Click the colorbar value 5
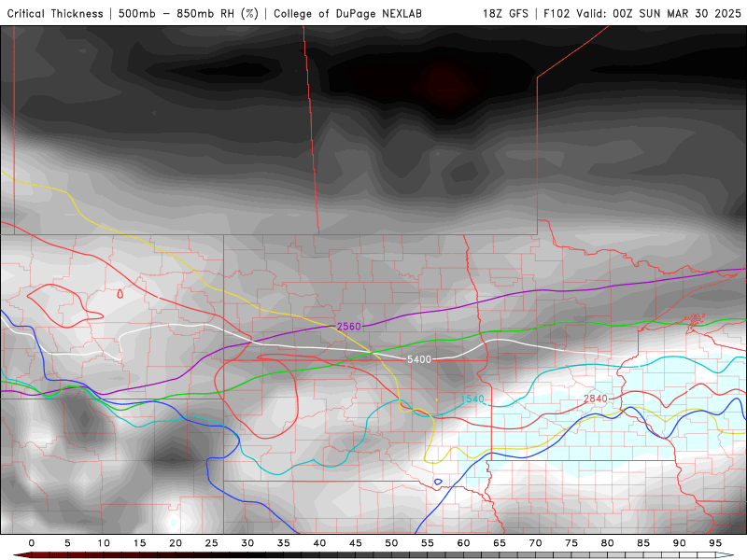Viewport: 747px width, 560px height. tap(67, 543)
